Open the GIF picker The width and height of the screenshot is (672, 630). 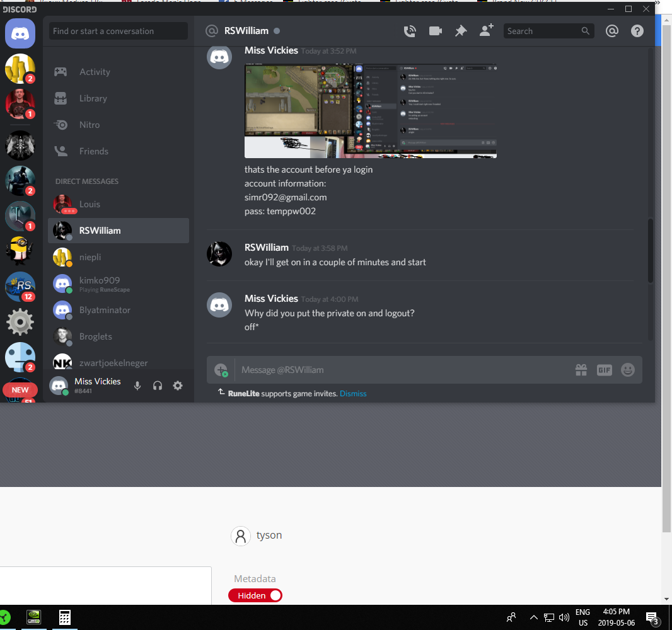pos(605,370)
